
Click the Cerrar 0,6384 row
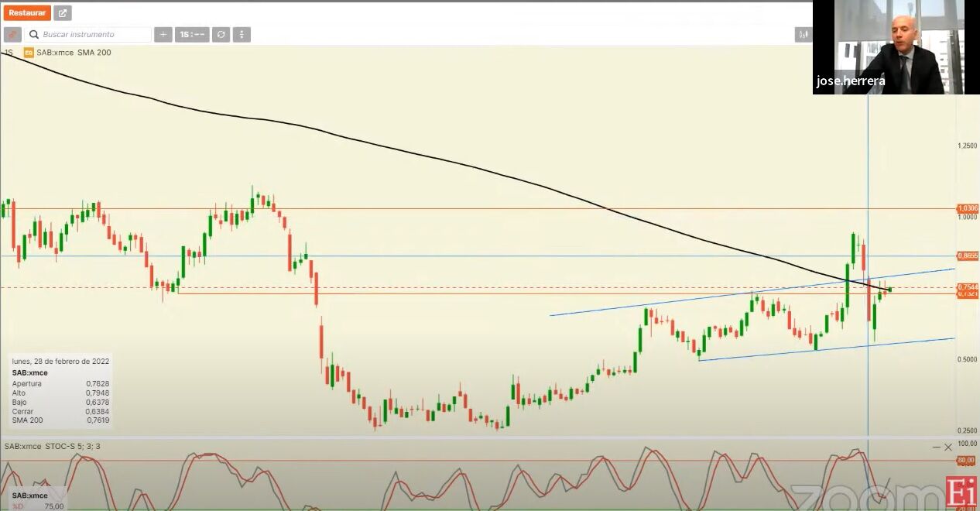[x=60, y=411]
